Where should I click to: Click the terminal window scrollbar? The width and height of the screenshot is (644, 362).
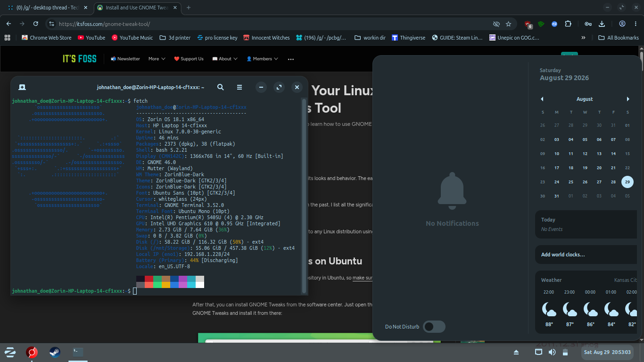point(304,196)
